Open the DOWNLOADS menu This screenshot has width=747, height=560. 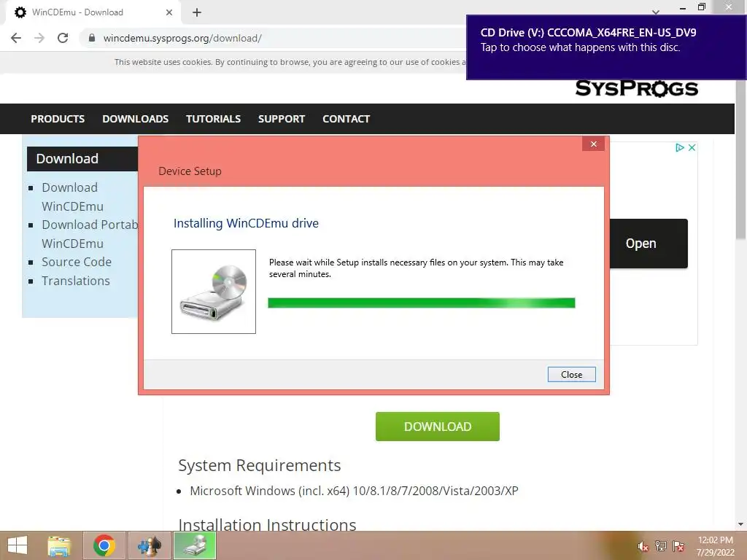[135, 119]
